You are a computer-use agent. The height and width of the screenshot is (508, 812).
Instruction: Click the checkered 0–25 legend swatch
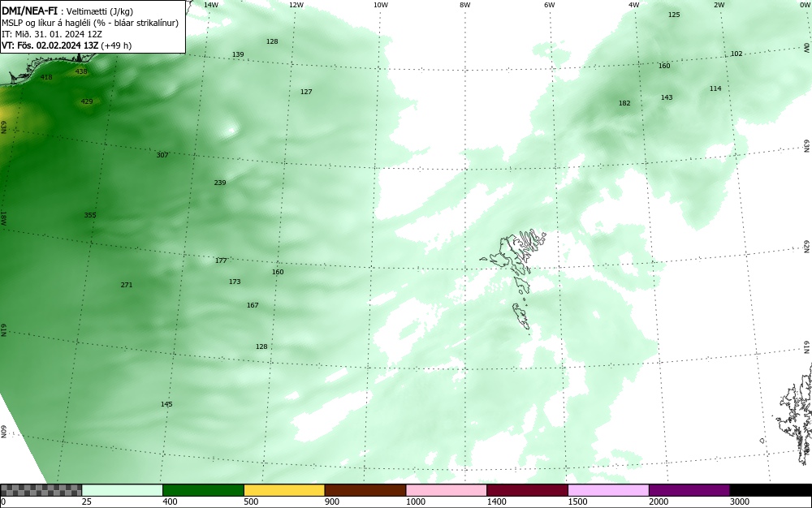pyautogui.click(x=41, y=490)
